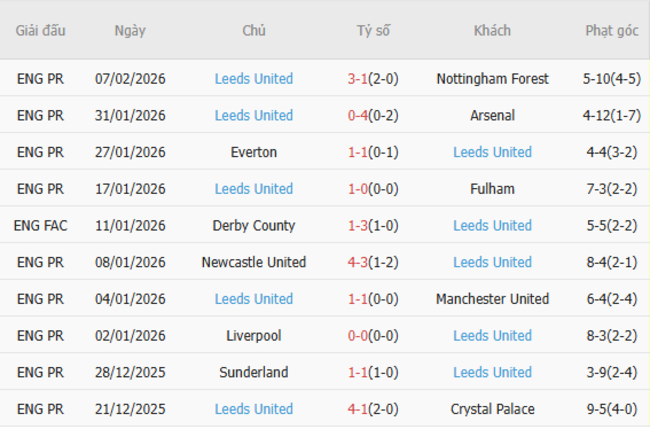Viewport: 650px width, 437px height.
Task: Click the 4-3 Newcastle United match score
Action: [x=357, y=262]
